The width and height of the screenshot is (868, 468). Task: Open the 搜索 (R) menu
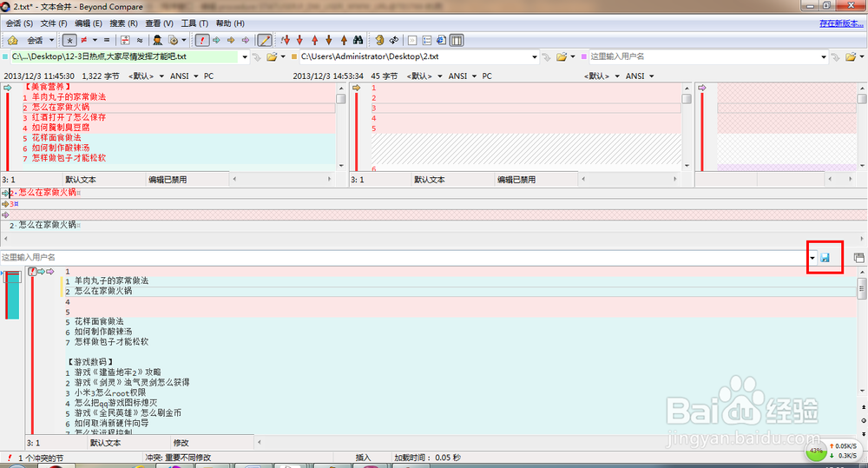pyautogui.click(x=123, y=23)
